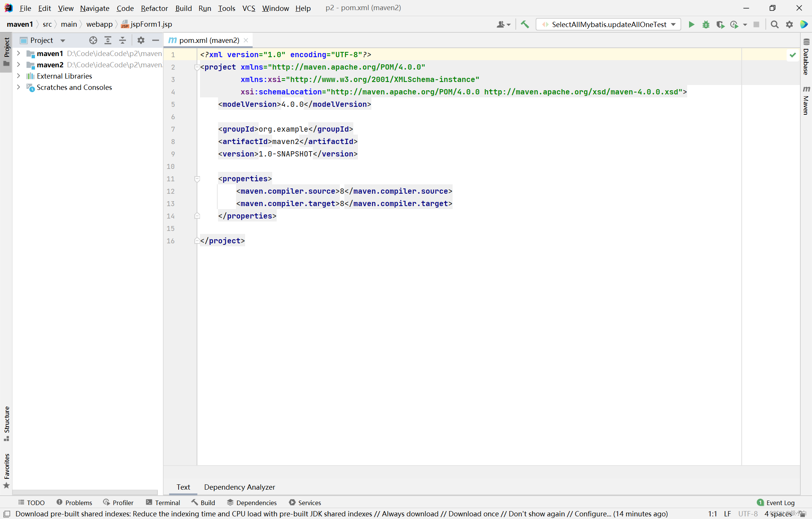The height and width of the screenshot is (519, 812).
Task: Run the SelectAllMybatis configuration with green play
Action: (691, 24)
